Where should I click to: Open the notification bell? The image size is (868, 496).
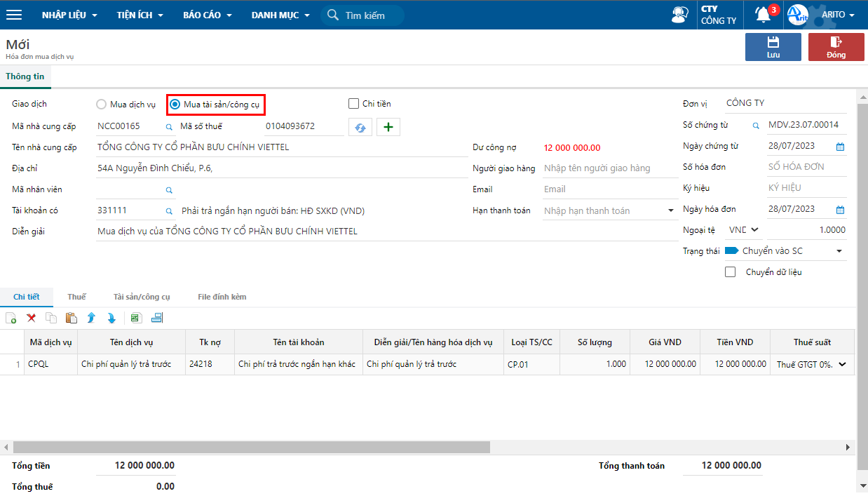[763, 15]
